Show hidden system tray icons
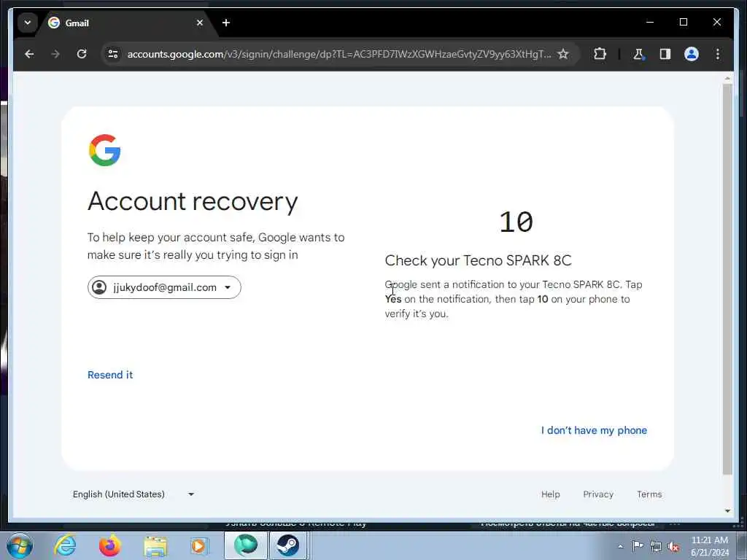Viewport: 747px width, 560px height. [x=620, y=547]
